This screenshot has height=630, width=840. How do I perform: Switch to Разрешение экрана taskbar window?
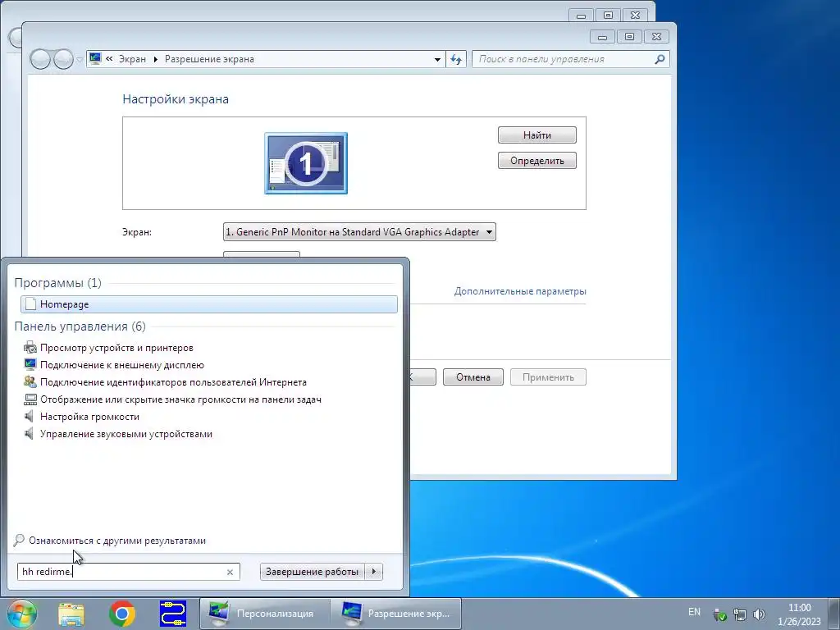coord(396,614)
